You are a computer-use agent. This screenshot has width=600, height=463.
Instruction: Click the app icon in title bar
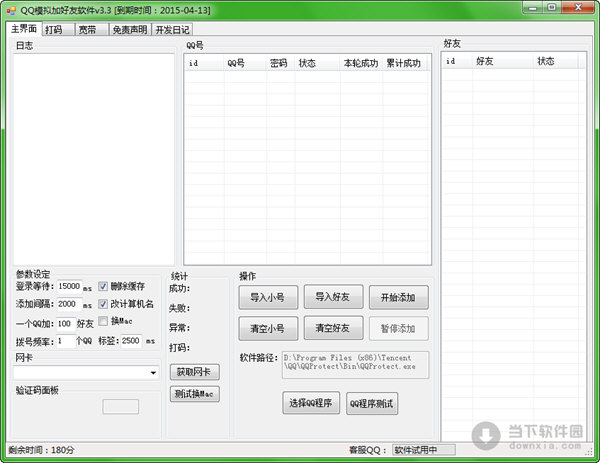click(11, 10)
